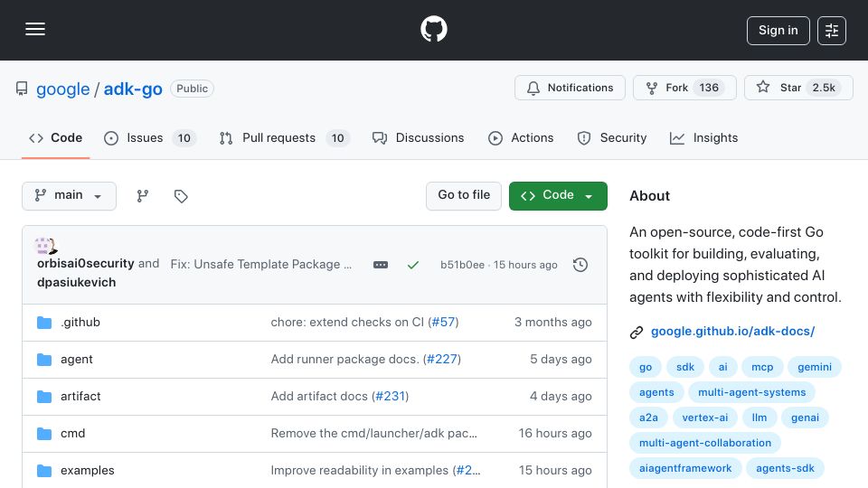Open the #231 pull request link

pyautogui.click(x=391, y=397)
